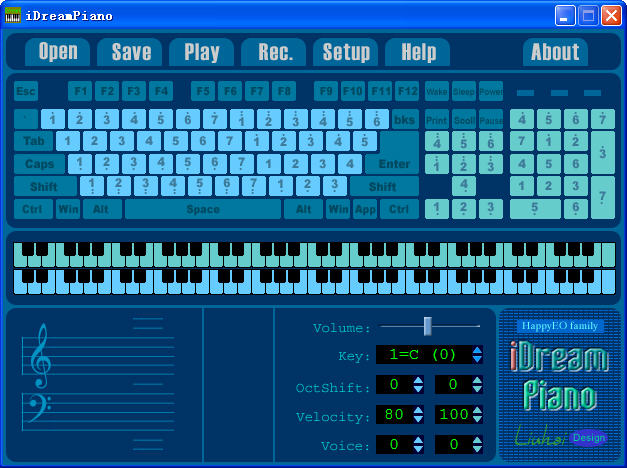The image size is (627, 468).
Task: Click the Print key
Action: [437, 119]
